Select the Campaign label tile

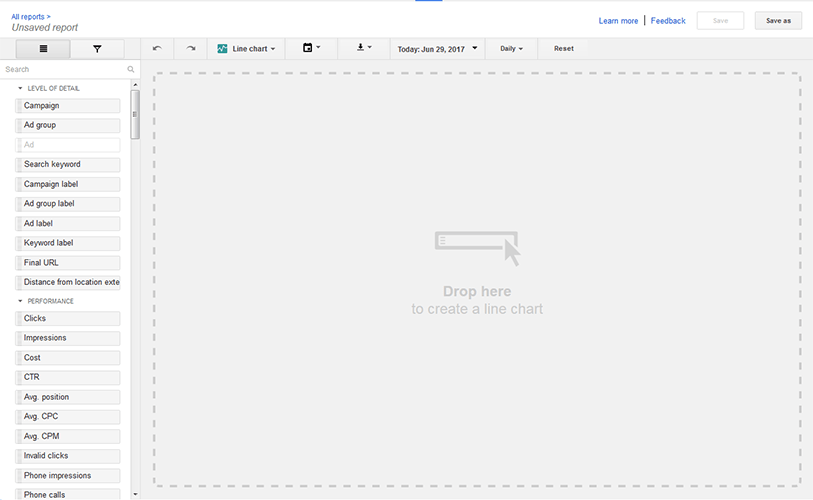coord(68,184)
